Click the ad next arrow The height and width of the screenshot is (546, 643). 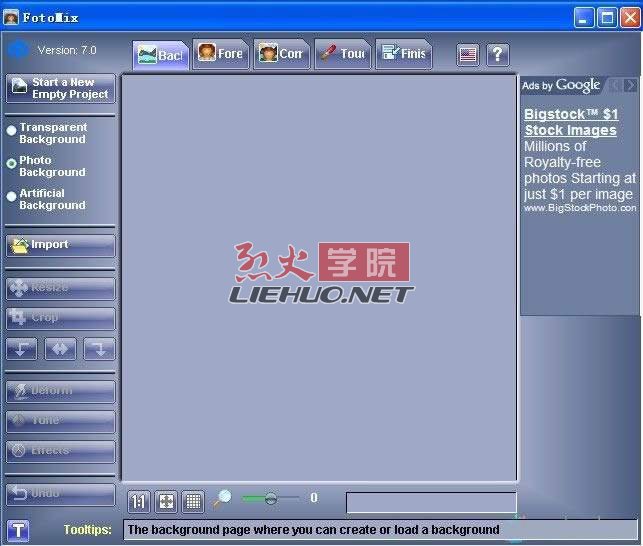[630, 85]
